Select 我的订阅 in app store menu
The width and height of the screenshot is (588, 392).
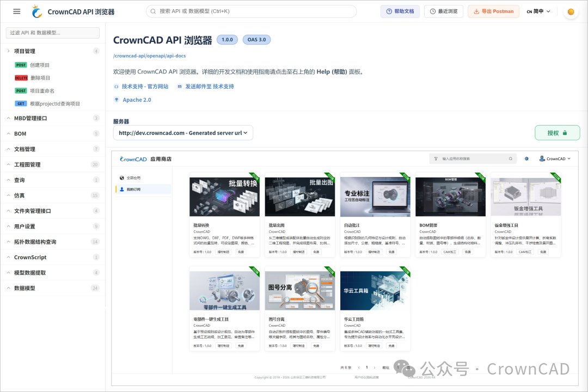click(144, 189)
